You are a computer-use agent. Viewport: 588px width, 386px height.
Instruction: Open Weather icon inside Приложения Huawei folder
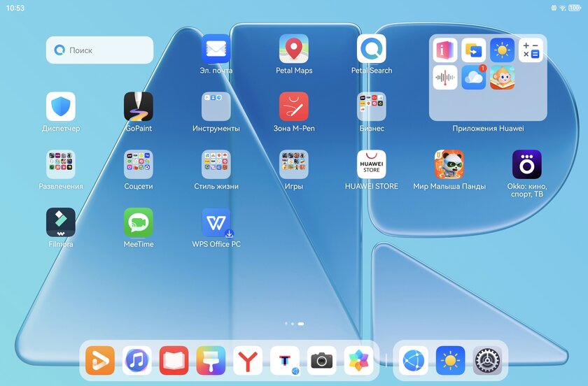(502, 50)
